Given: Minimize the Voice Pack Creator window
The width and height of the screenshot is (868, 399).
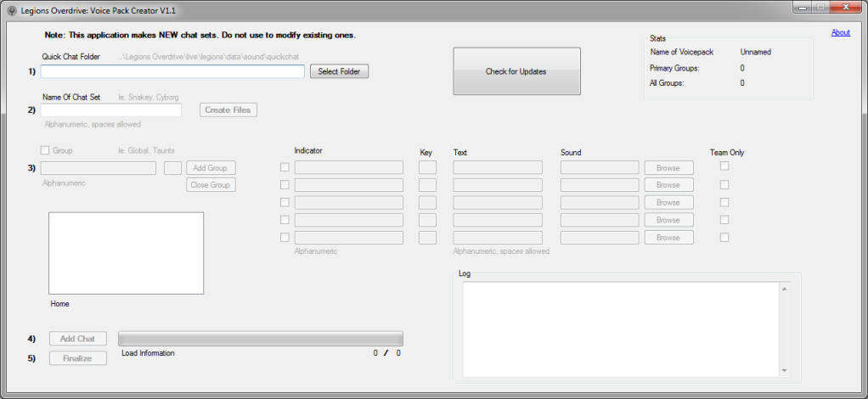Looking at the screenshot, I should pos(801,7).
